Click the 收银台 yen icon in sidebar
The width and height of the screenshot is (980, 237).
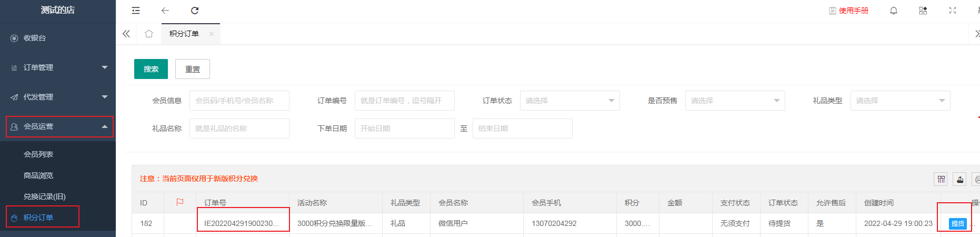tap(14, 38)
